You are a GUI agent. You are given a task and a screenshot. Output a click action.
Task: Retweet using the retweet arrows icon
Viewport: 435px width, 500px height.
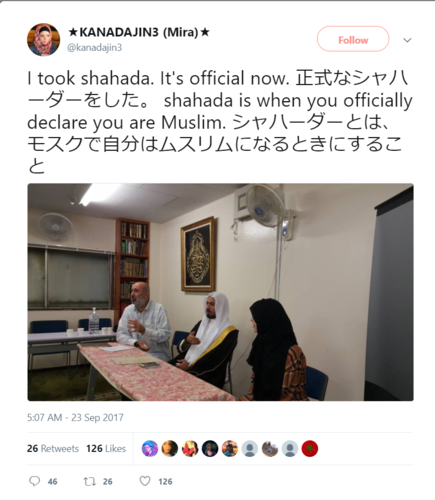click(89, 481)
